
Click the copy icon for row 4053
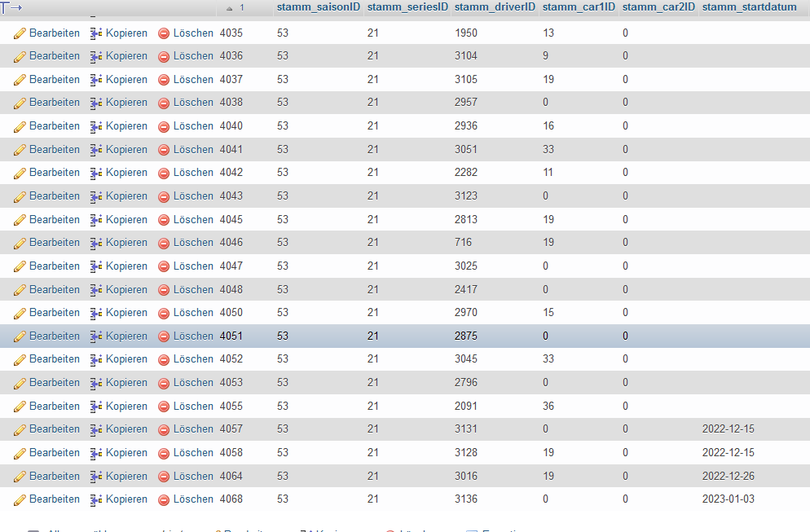point(96,383)
